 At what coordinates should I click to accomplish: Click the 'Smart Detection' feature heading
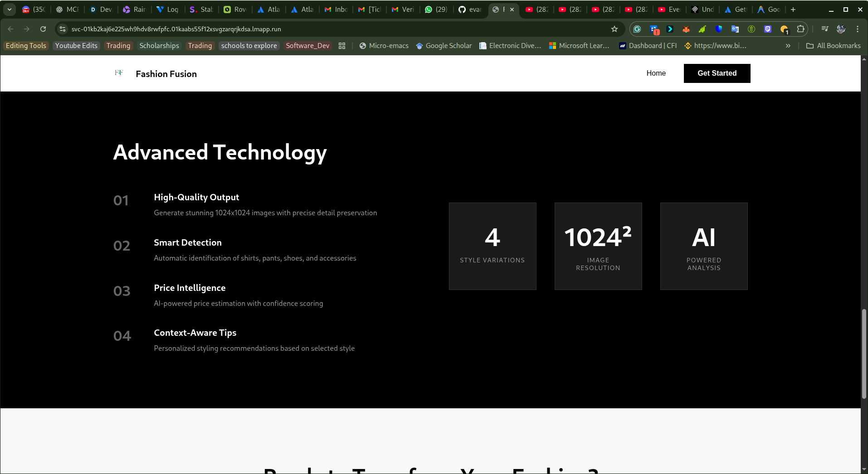[188, 243]
